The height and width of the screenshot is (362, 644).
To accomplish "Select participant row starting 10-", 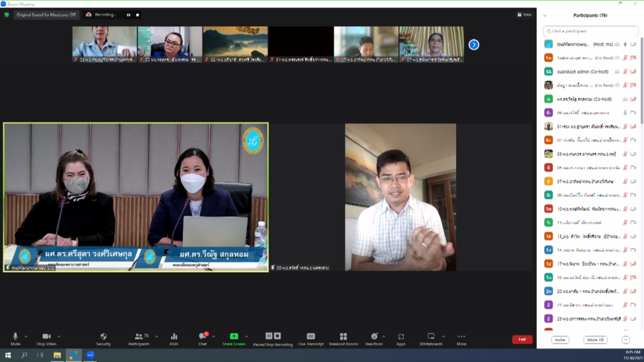I will (x=590, y=209).
